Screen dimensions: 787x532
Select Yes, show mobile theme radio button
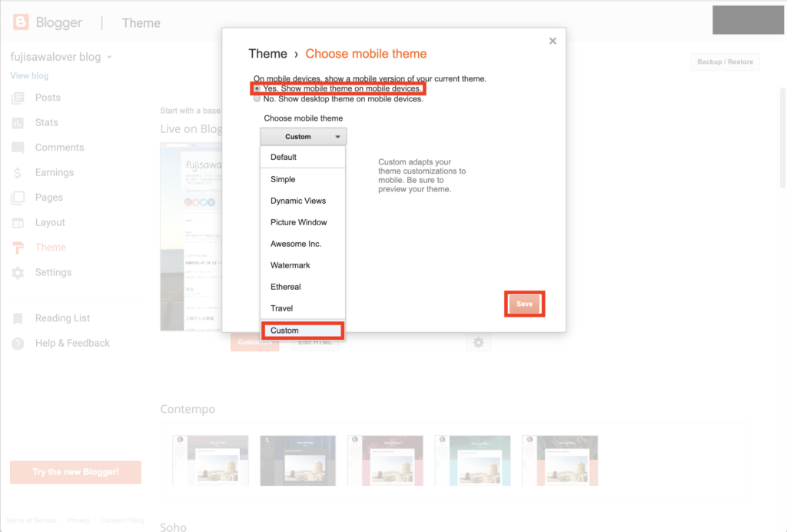click(257, 89)
